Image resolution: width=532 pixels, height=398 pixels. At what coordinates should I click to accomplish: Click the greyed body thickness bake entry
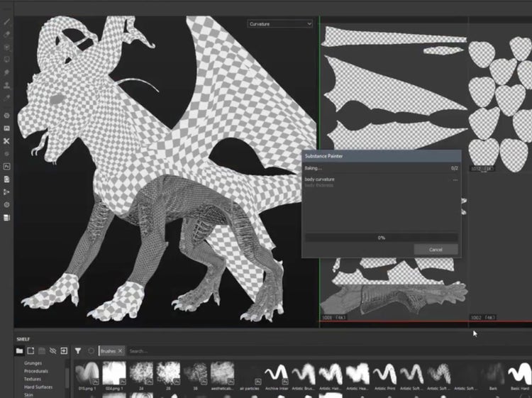pyautogui.click(x=319, y=185)
